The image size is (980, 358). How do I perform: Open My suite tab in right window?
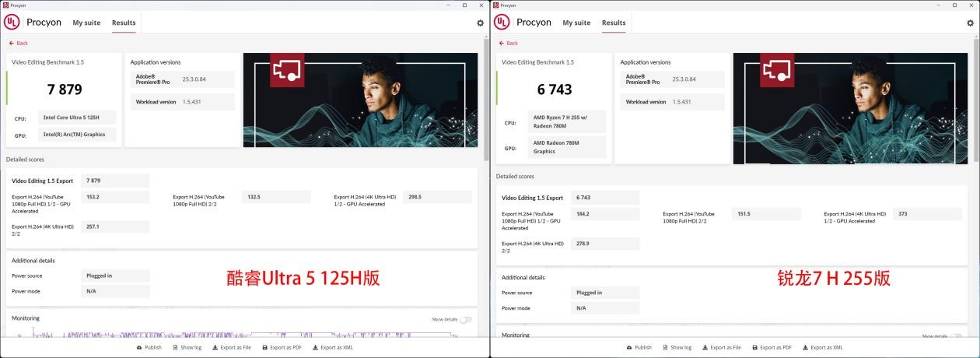tap(576, 23)
